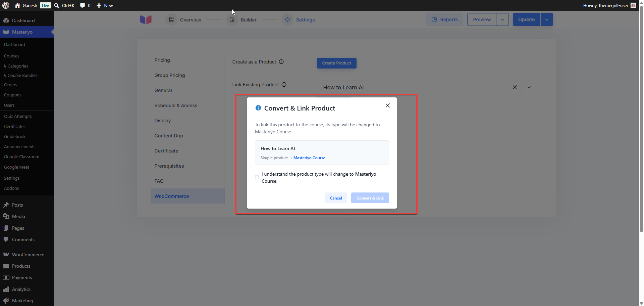Viewport: 644px width, 306px height.
Task: Open the Pricing settings tab
Action: (187, 60)
